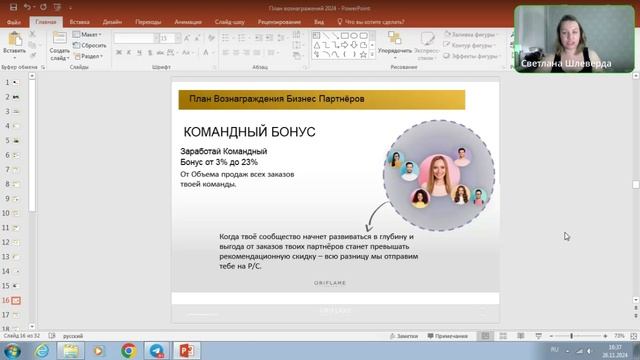Select the rectangle shape in shapes gallery
Image resolution: width=640 pixels, height=360 pixels.
pos(344,36)
